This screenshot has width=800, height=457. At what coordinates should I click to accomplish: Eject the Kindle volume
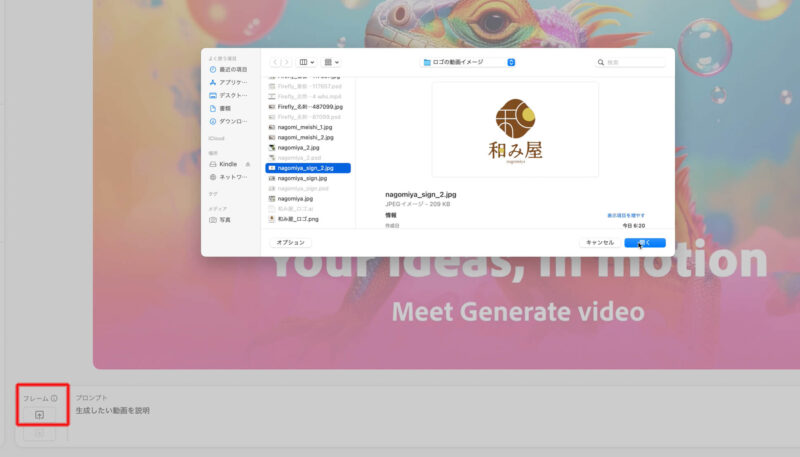(248, 164)
